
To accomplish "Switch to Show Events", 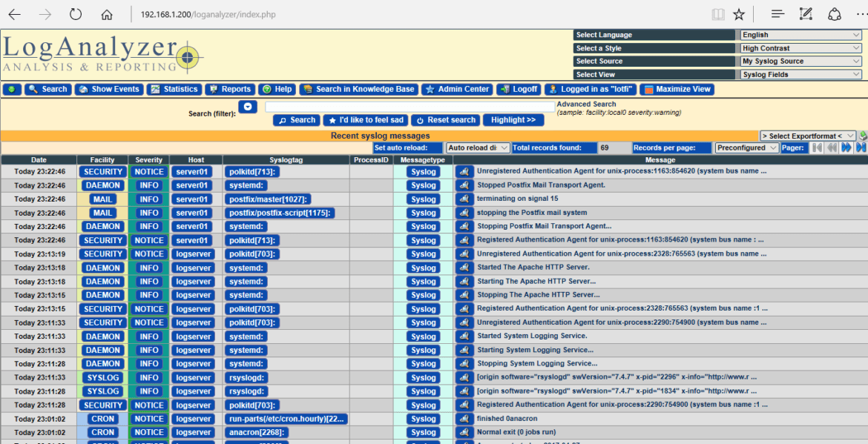I will (x=108, y=89).
